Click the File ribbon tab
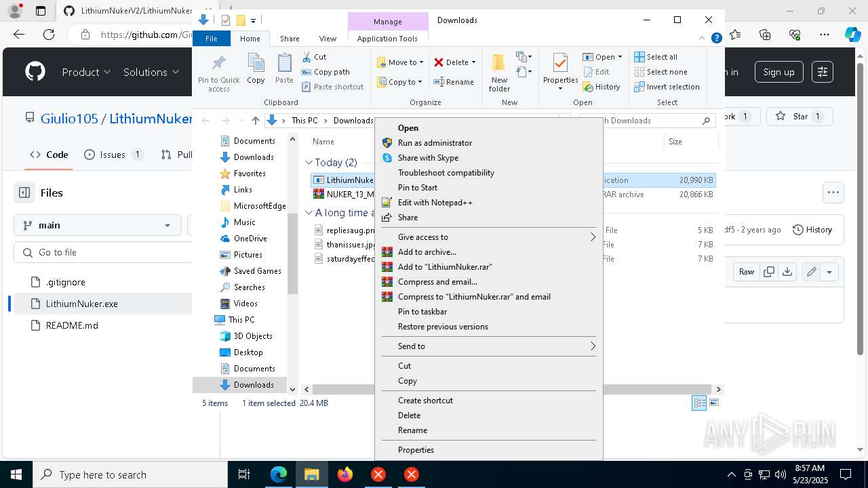868x488 pixels. 212,39
